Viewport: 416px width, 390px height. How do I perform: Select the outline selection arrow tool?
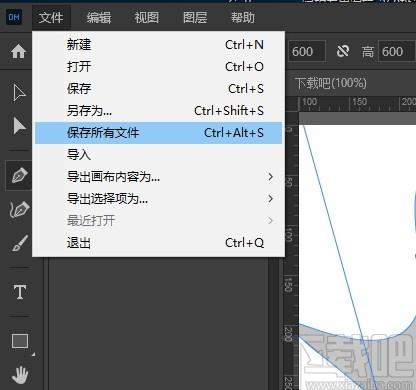(19, 93)
